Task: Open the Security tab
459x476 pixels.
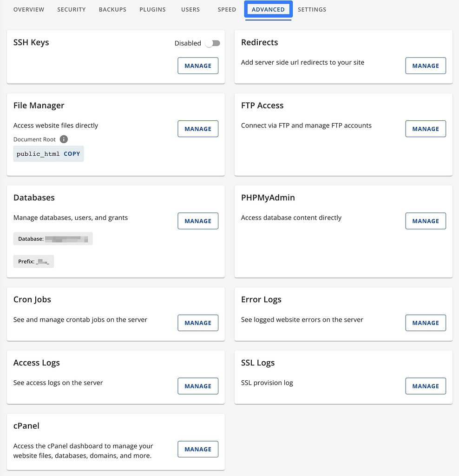Action: point(71,9)
